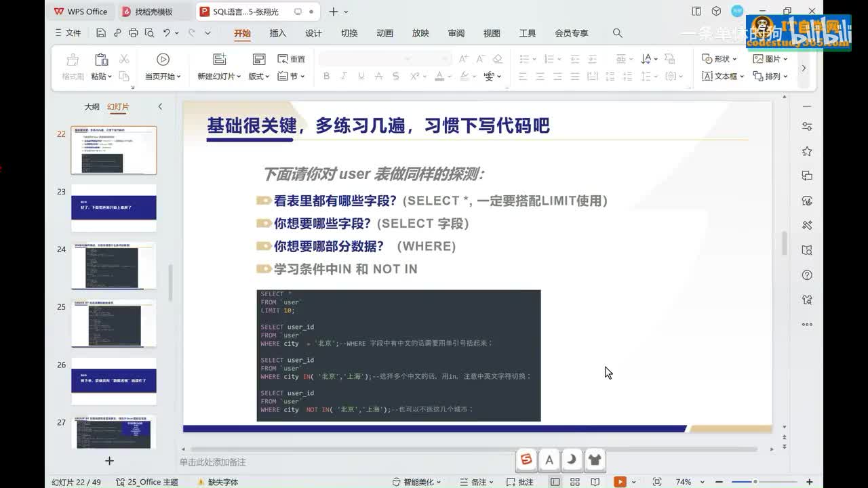Click the 找稻壳模板 tab
The image size is (868, 488).
click(153, 12)
